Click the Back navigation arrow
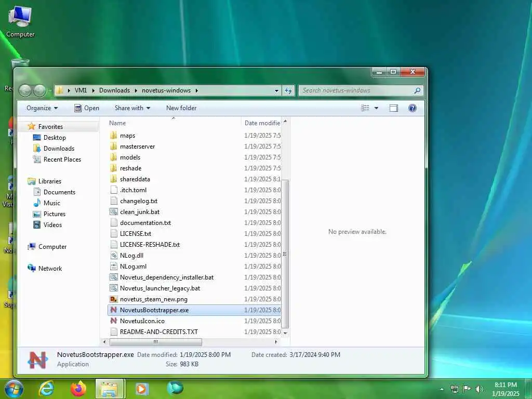This screenshot has width=532, height=399. tap(25, 90)
